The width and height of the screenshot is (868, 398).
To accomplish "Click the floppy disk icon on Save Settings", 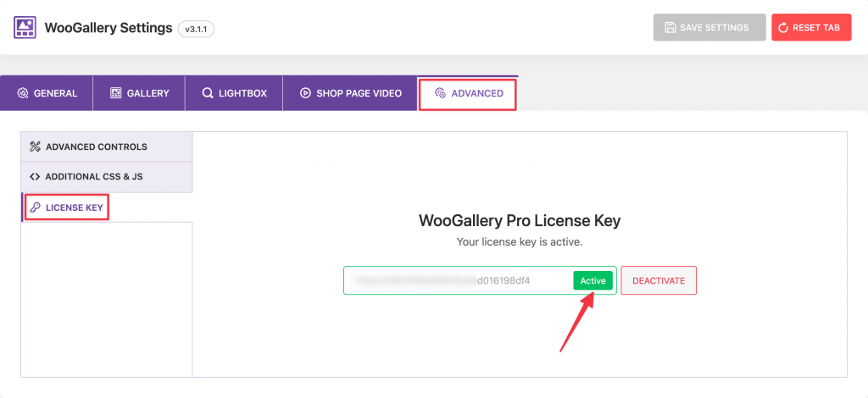I will tap(670, 28).
